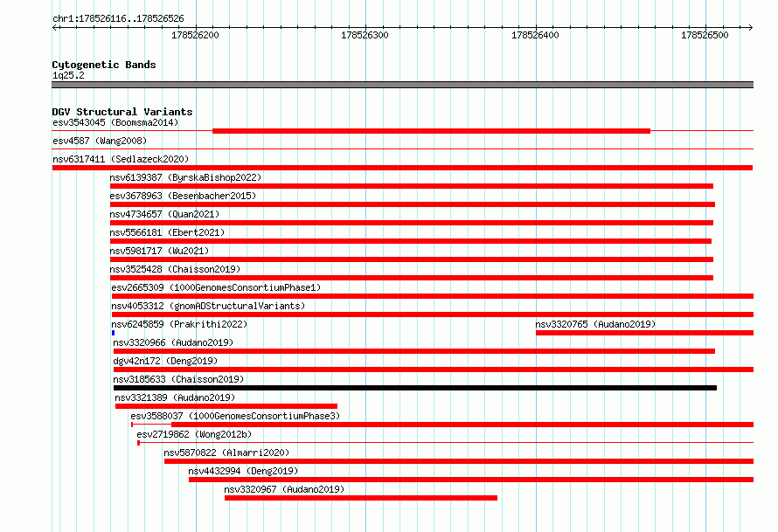
Task: Click the Cytogenetic Bands track title
Action: coord(104,65)
